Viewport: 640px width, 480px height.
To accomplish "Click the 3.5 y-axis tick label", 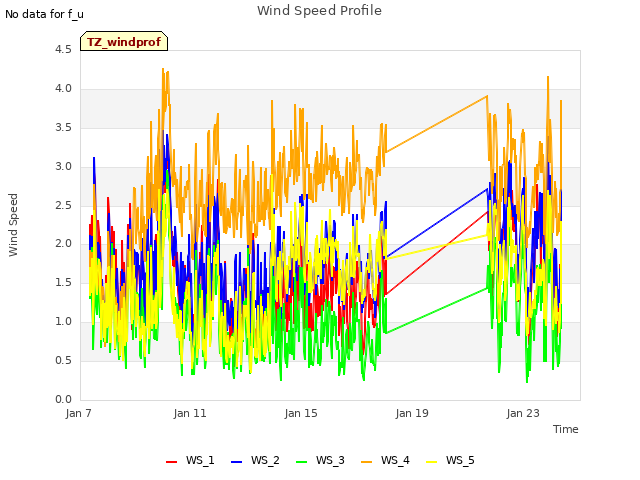I will pyautogui.click(x=63, y=127).
